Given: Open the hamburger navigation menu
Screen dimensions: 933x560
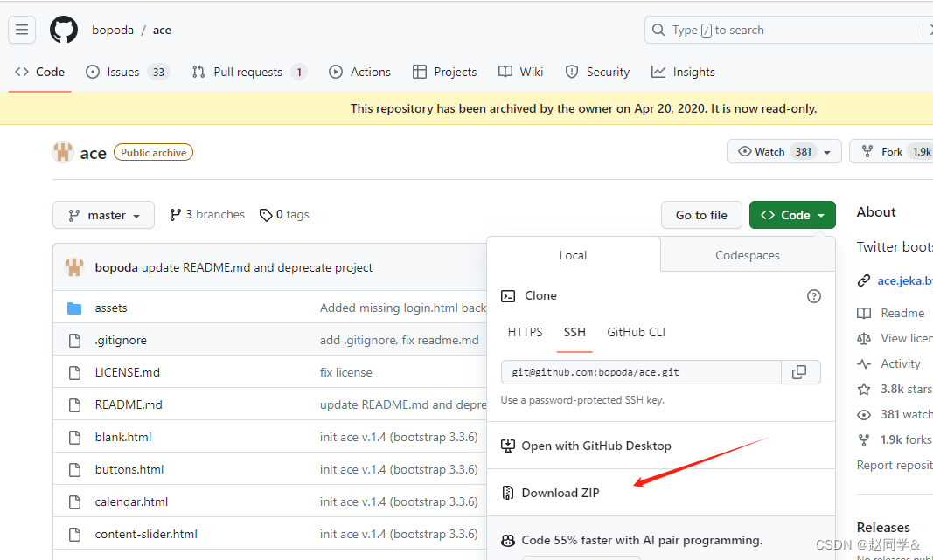Looking at the screenshot, I should pos(21,29).
